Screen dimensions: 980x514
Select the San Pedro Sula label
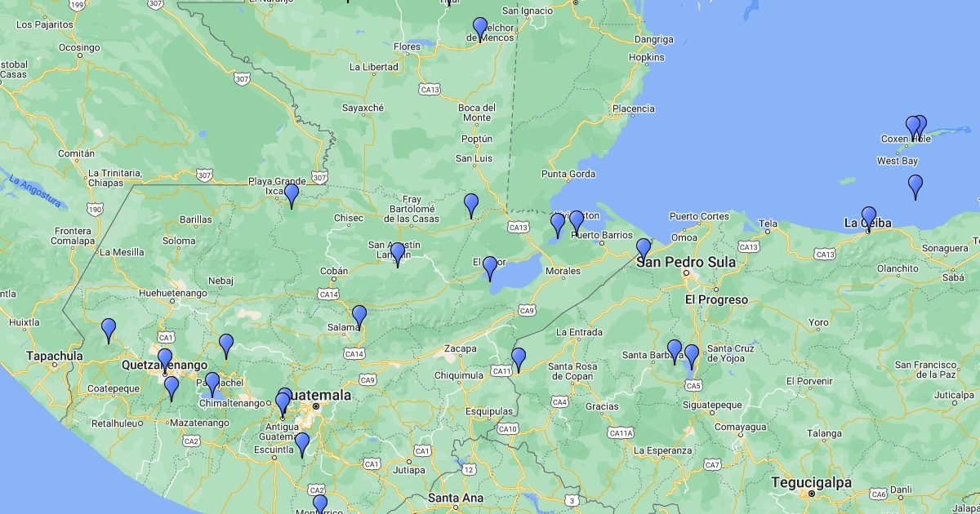pos(687,263)
